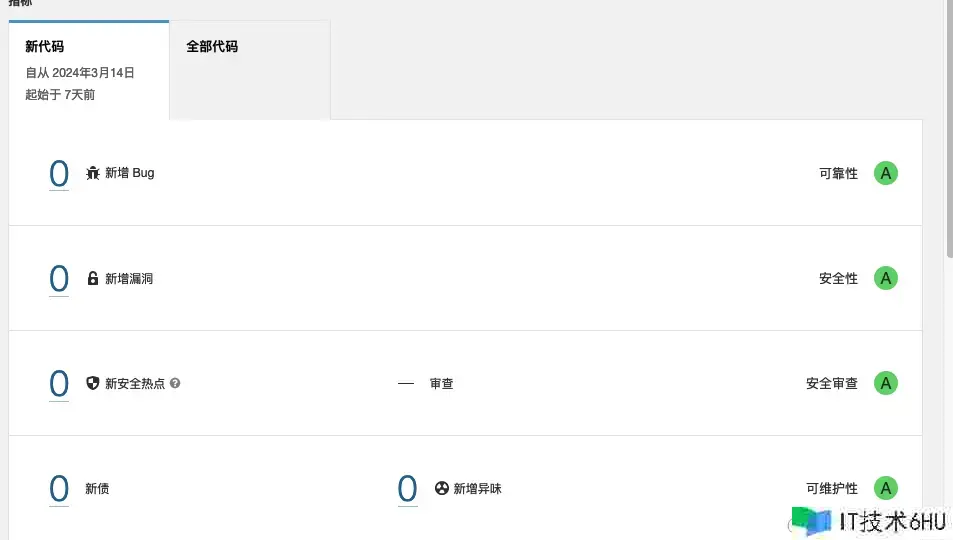Click the 可维护性 label
The image size is (953, 540).
tap(831, 488)
